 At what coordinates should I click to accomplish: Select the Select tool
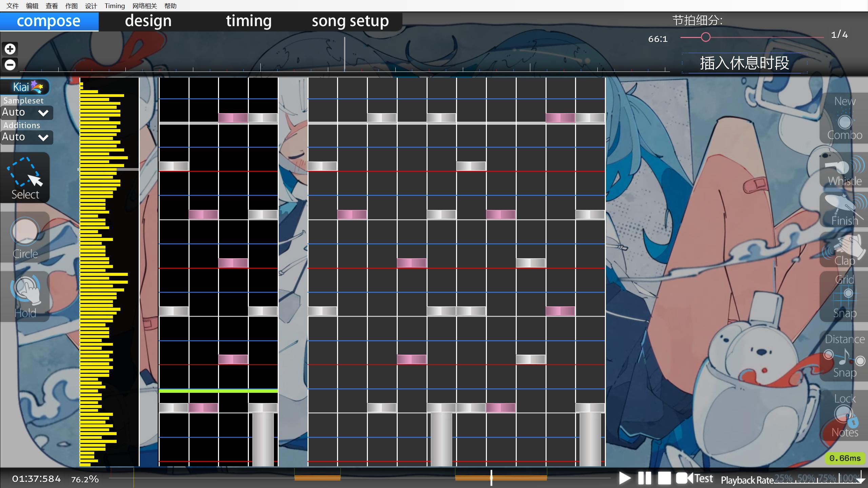[25, 178]
